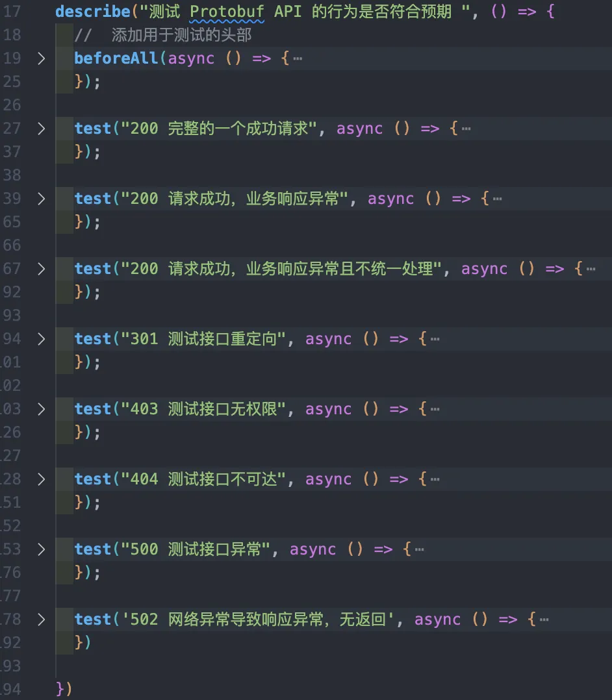Click the fold chevron beside line 27
The width and height of the screenshot is (612, 700).
(41, 128)
